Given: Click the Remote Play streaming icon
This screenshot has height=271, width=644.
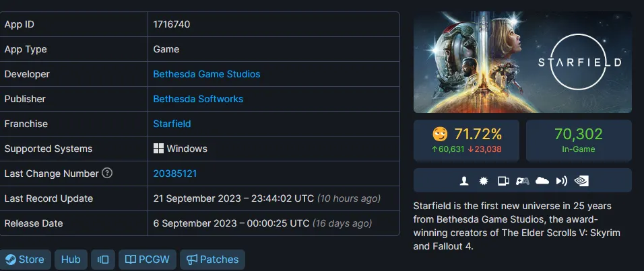Looking at the screenshot, I should (561, 181).
